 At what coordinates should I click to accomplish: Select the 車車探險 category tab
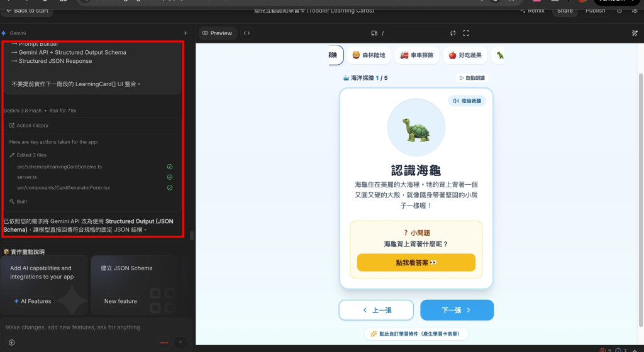pyautogui.click(x=417, y=55)
